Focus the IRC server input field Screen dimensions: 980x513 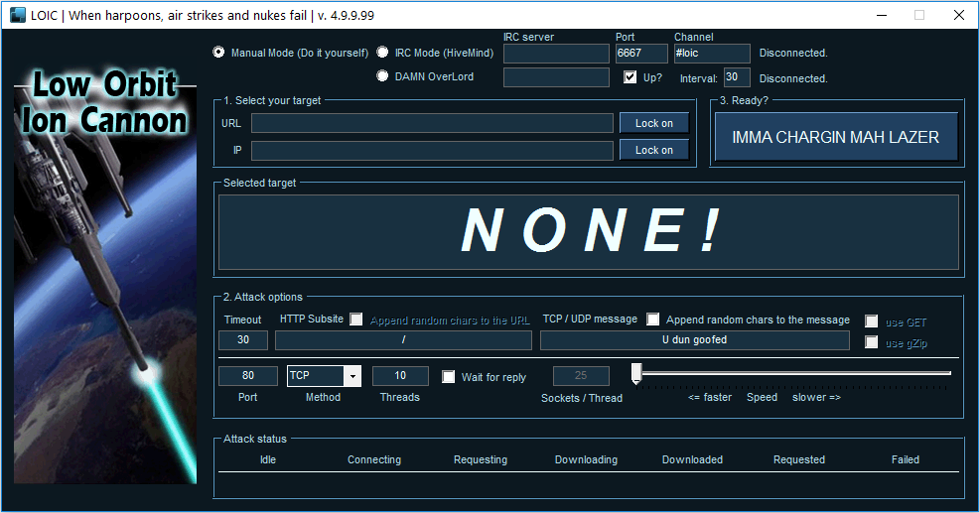point(556,54)
